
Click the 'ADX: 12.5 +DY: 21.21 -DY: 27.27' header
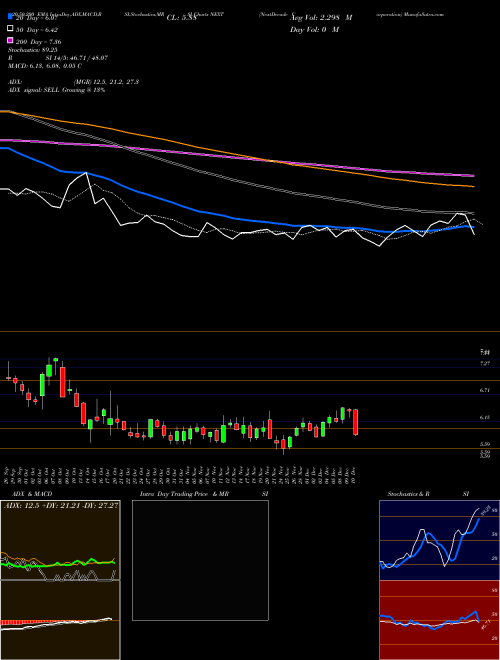[61, 505]
